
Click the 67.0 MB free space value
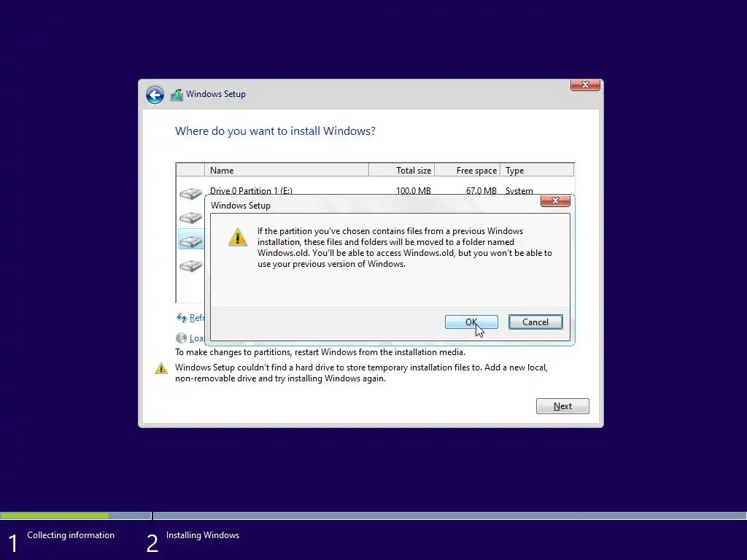click(x=481, y=190)
